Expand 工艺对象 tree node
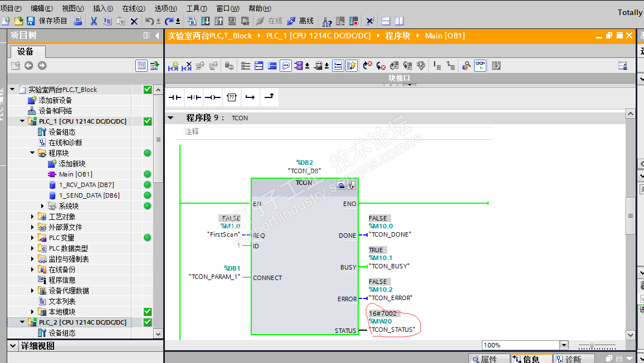Image resolution: width=644 pixels, height=363 pixels. click(32, 217)
